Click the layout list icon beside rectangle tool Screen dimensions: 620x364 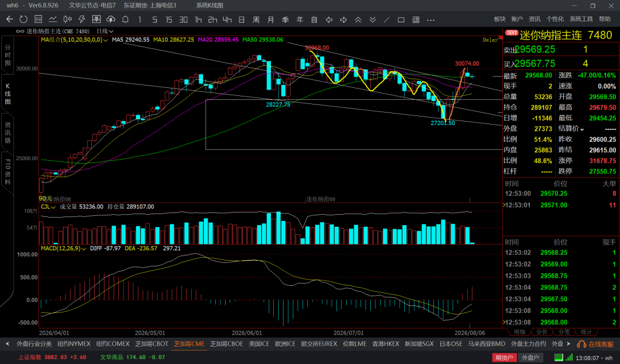coord(416,20)
